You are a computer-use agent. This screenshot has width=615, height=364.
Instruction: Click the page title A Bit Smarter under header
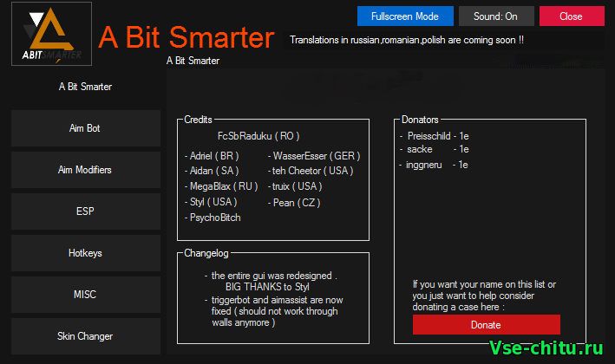(x=193, y=61)
